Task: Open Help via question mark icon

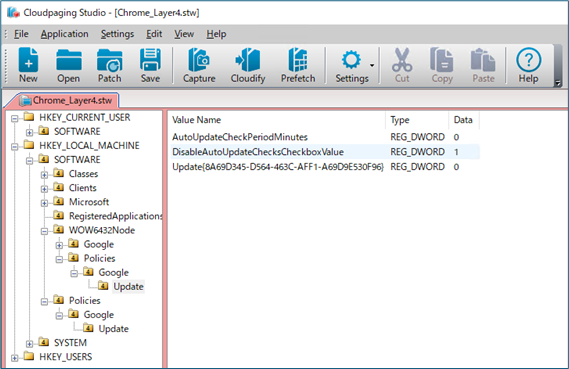Action: [x=528, y=60]
